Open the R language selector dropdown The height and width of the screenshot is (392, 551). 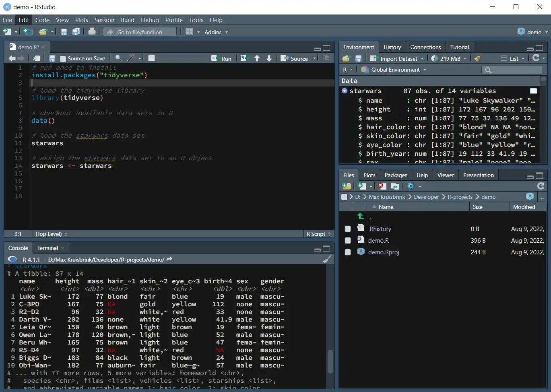(x=348, y=70)
